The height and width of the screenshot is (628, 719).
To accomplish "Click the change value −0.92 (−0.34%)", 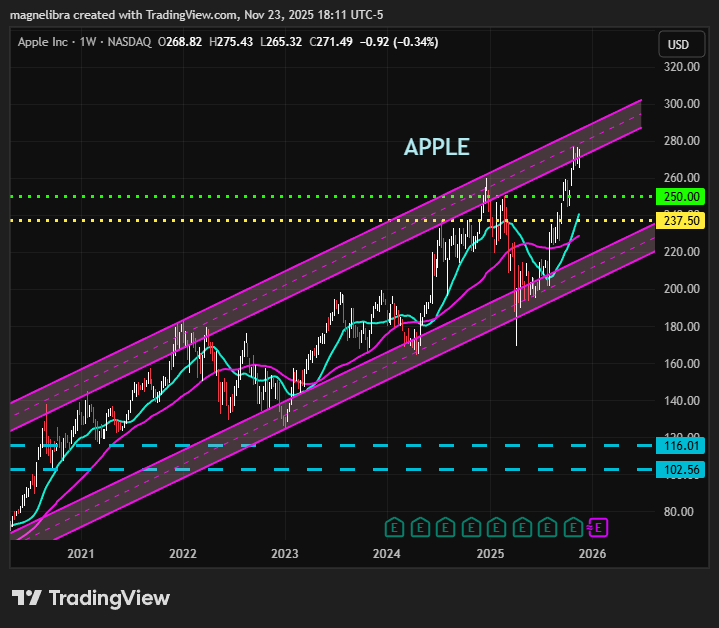I will click(399, 42).
